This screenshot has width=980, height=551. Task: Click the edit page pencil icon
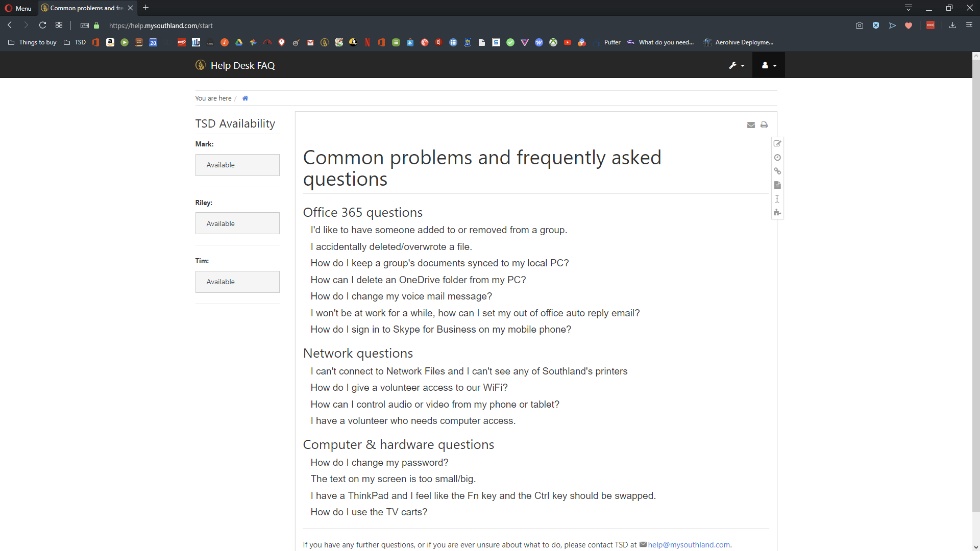(777, 144)
